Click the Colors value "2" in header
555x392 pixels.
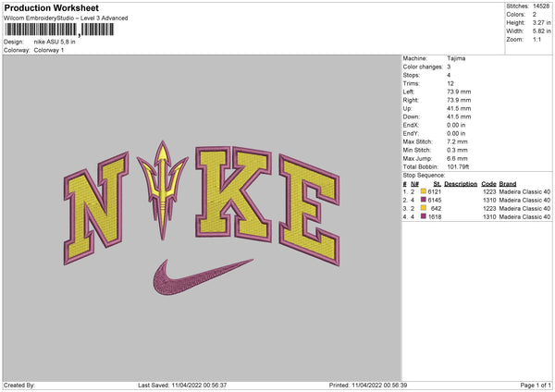535,15
